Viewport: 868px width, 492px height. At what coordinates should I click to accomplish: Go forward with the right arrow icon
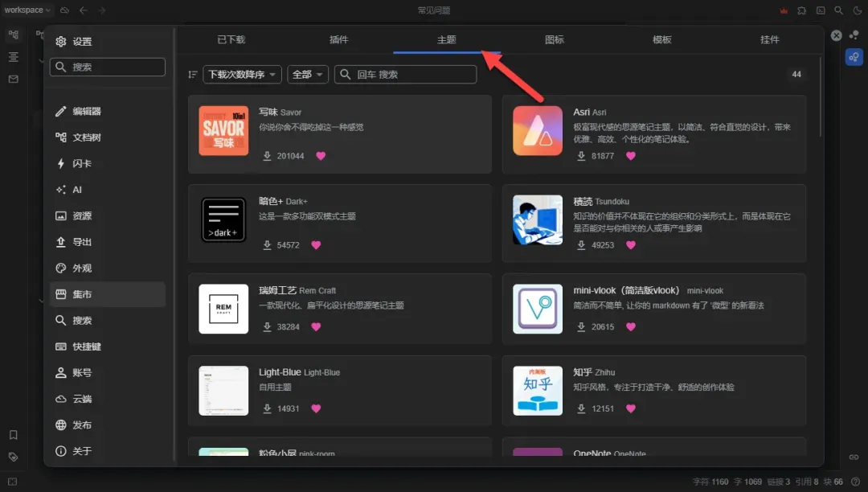click(x=102, y=10)
